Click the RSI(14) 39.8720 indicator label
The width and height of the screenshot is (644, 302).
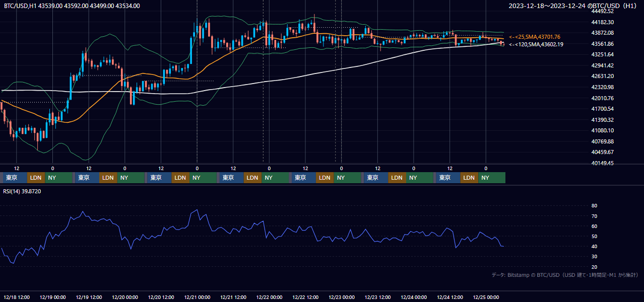(22, 191)
